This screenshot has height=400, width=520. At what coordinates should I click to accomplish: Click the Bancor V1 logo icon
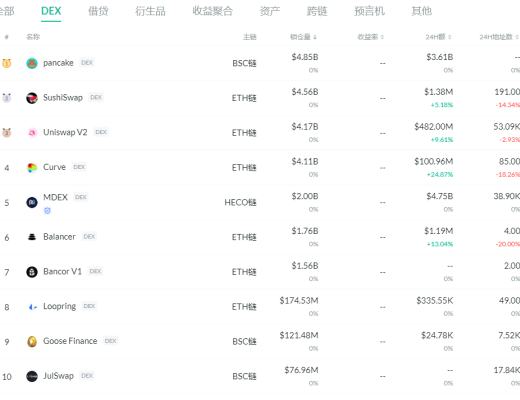coord(32,272)
